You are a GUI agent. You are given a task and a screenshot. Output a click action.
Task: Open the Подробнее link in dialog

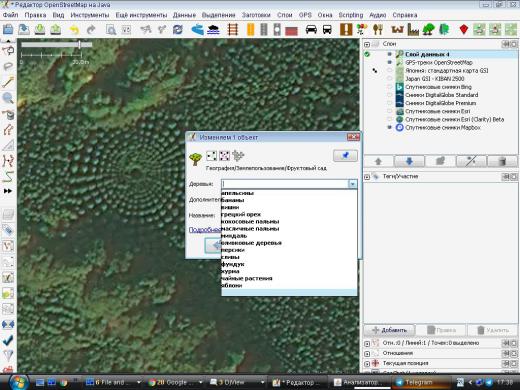point(204,230)
